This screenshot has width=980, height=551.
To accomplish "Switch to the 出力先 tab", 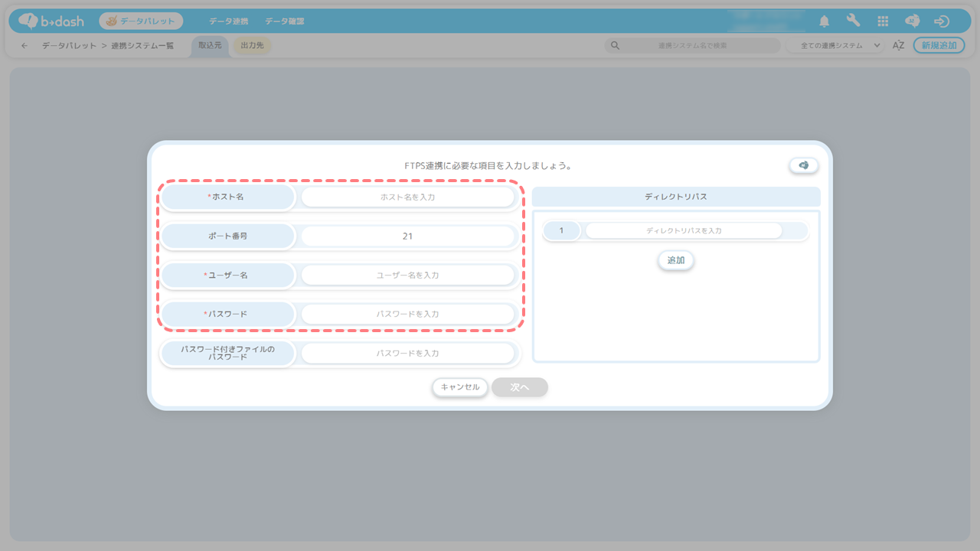I will 252,46.
